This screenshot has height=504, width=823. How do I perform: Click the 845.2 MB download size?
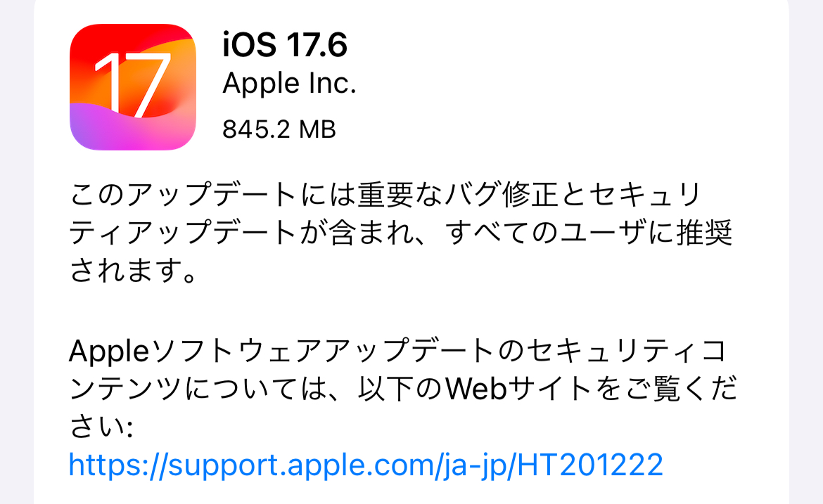point(279,129)
